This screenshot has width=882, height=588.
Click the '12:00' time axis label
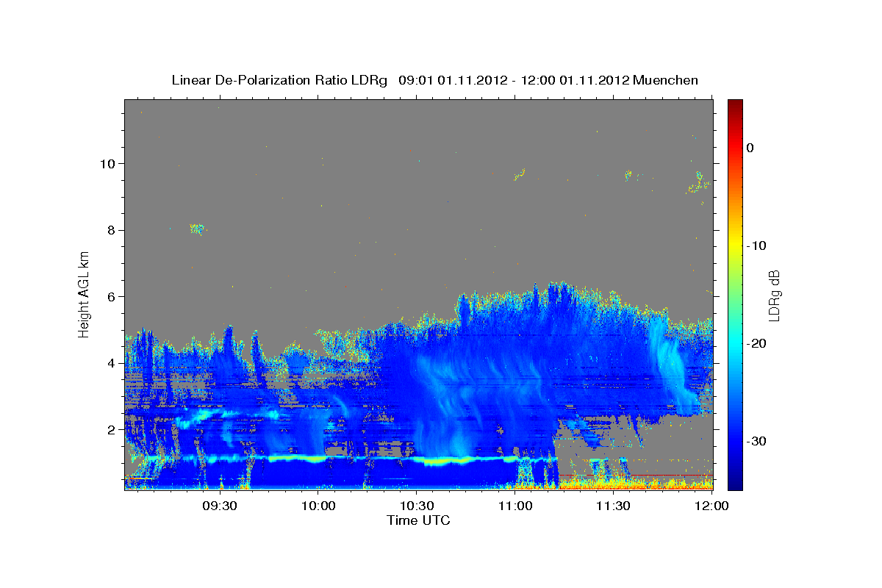pos(711,506)
